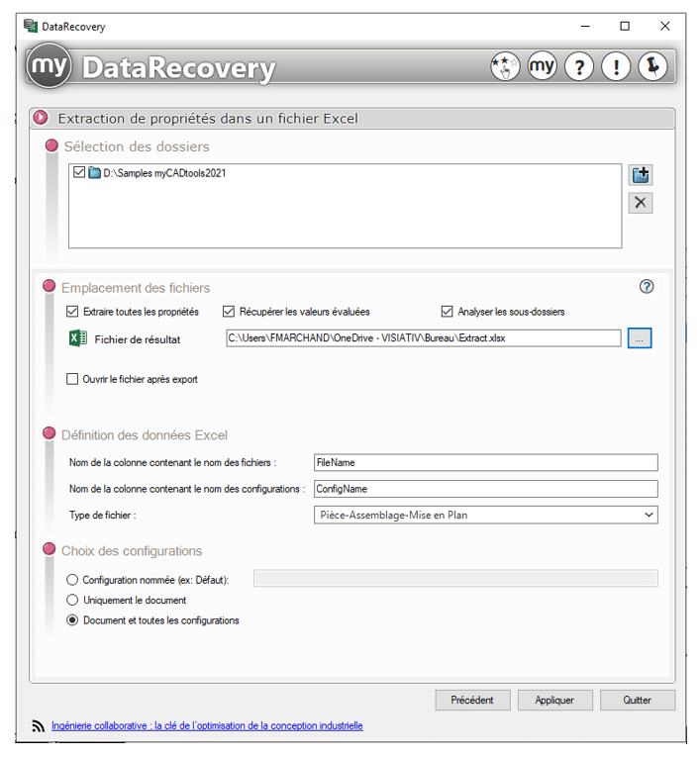700x758 pixels.
Task: Click the DataRecovery title bar app icon
Action: (31, 26)
